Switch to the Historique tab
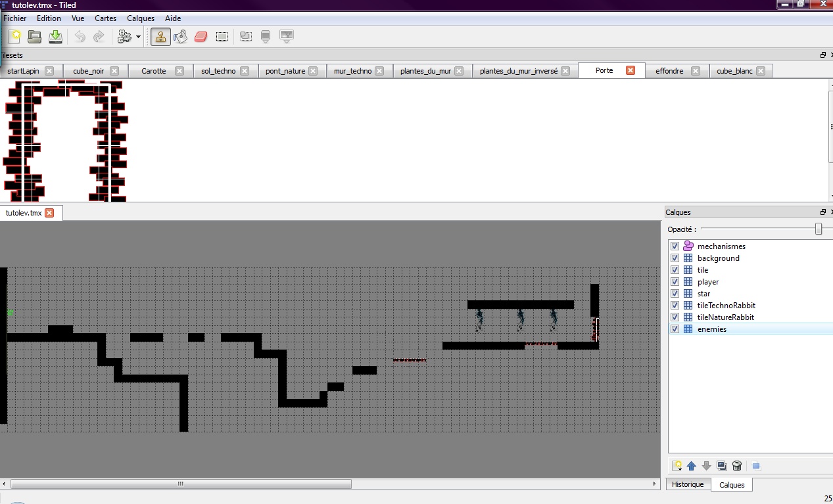Screen dimensions: 833x504 click(688, 484)
